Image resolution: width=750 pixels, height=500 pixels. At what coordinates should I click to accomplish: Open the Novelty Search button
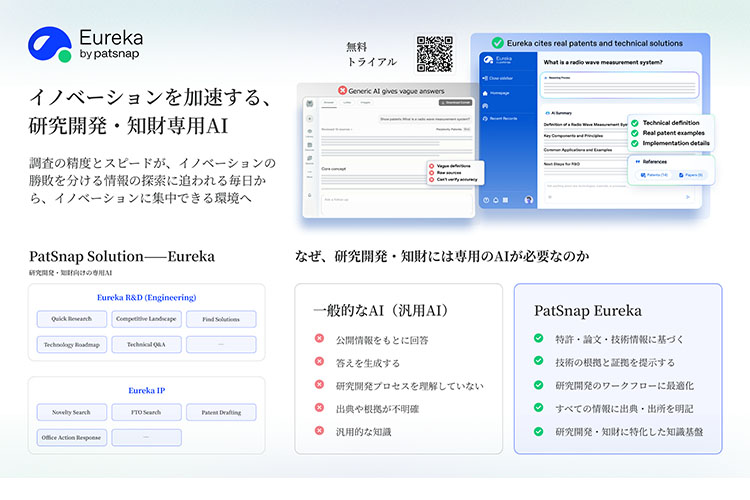72,412
